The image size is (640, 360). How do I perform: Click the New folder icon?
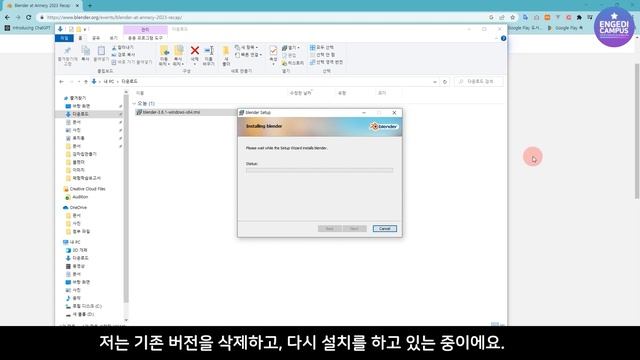pyautogui.click(x=226, y=51)
